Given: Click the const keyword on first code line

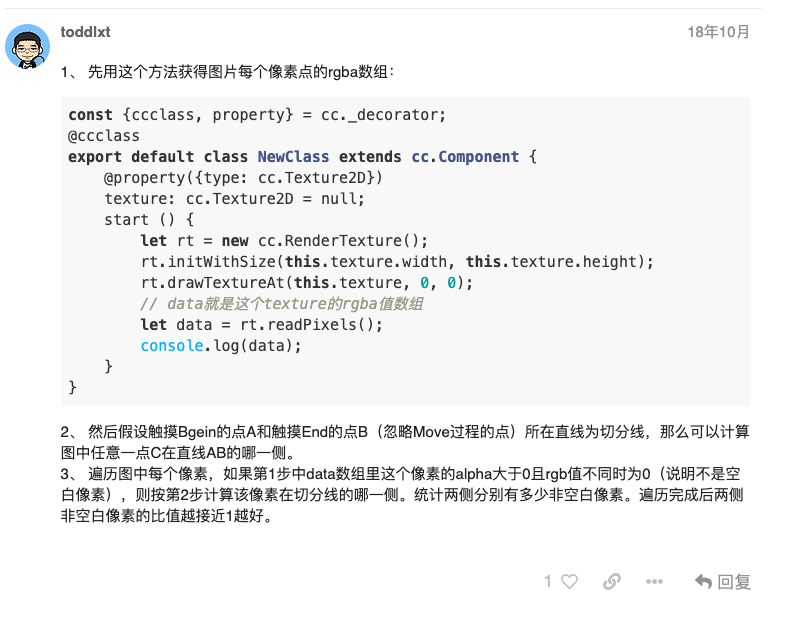Looking at the screenshot, I should pos(90,115).
